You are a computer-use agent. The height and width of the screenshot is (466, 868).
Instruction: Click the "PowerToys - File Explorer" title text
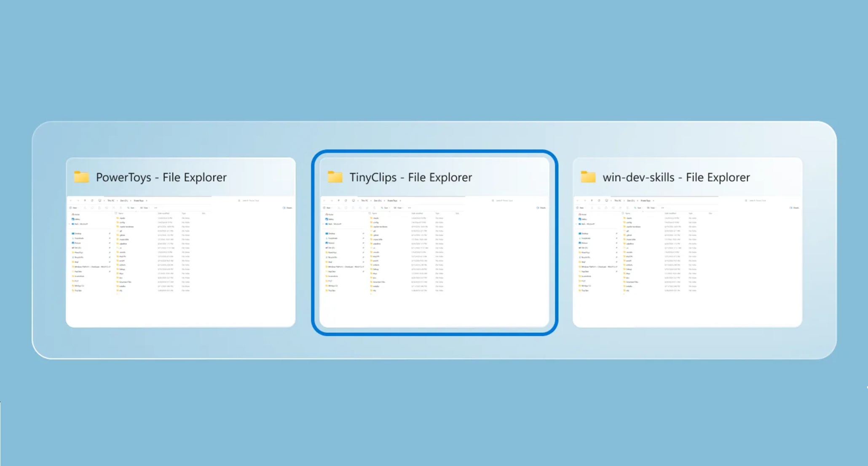tap(161, 177)
